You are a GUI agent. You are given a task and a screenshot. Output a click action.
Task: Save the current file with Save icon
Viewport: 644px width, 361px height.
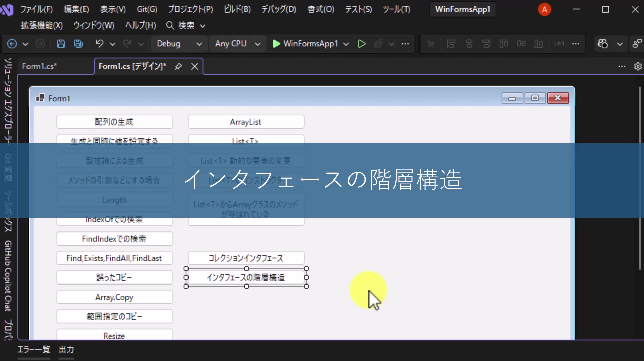click(x=61, y=44)
